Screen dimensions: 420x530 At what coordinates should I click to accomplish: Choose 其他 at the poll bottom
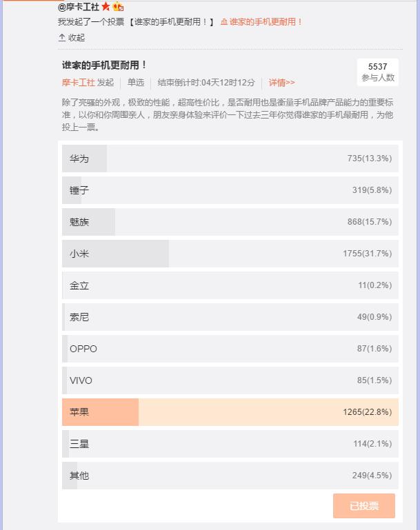pyautogui.click(x=230, y=476)
